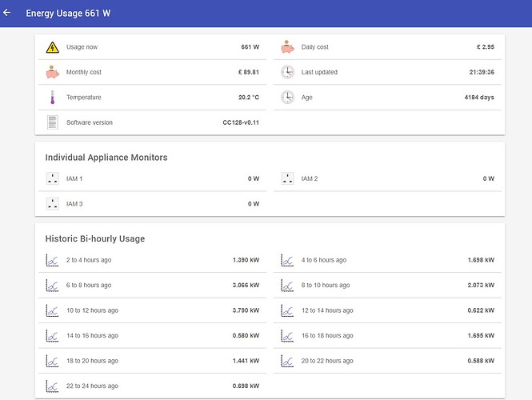
Task: Click chart icon for 6 to 8 hours ago
Action: [x=52, y=286]
